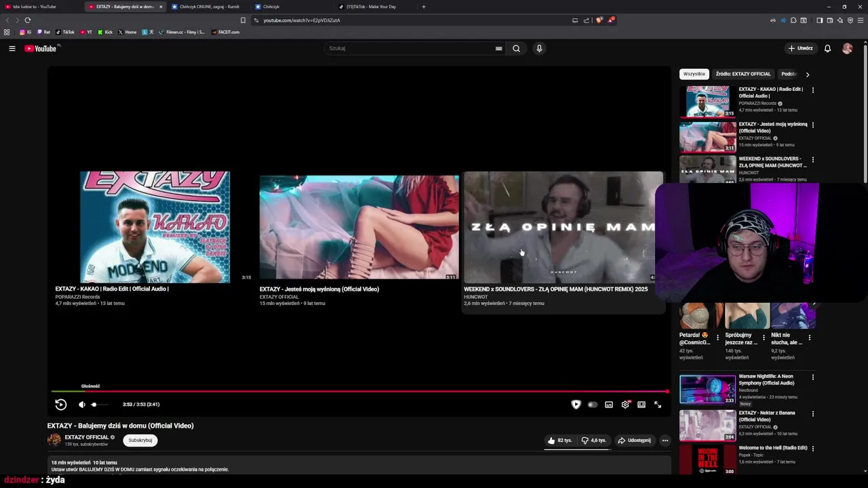This screenshot has width=868, height=488.
Task: Mute the video with the speaker icon
Action: tap(82, 405)
